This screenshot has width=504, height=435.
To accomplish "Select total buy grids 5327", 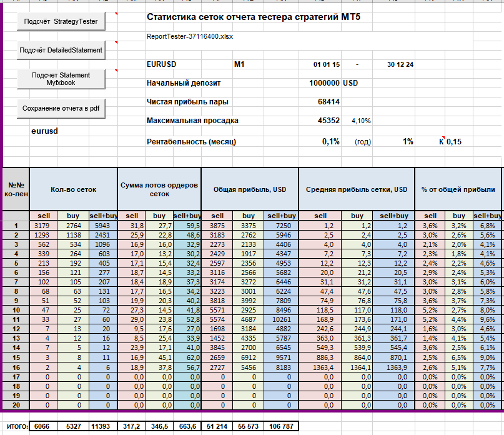I will 73,426.
